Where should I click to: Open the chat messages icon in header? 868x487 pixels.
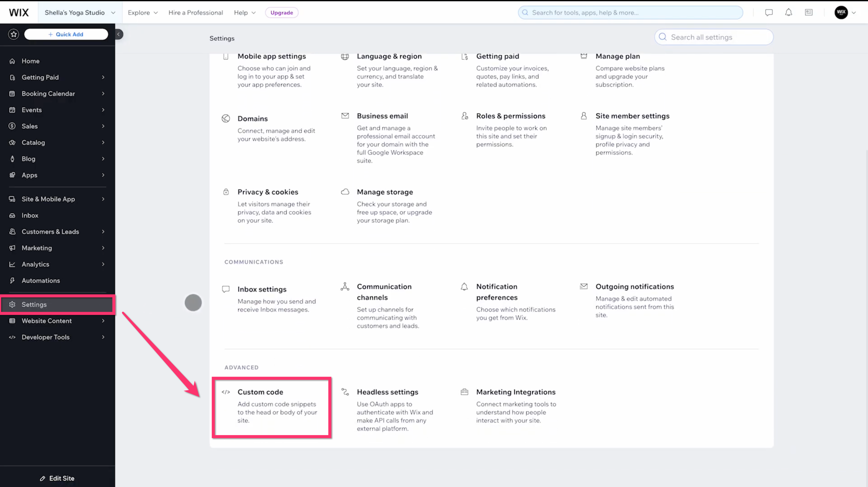(x=769, y=12)
